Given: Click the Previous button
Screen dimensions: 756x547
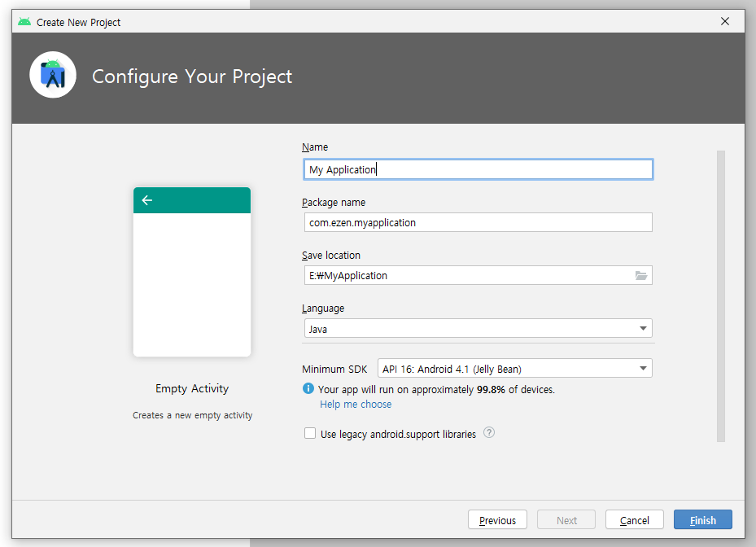Looking at the screenshot, I should [x=497, y=520].
